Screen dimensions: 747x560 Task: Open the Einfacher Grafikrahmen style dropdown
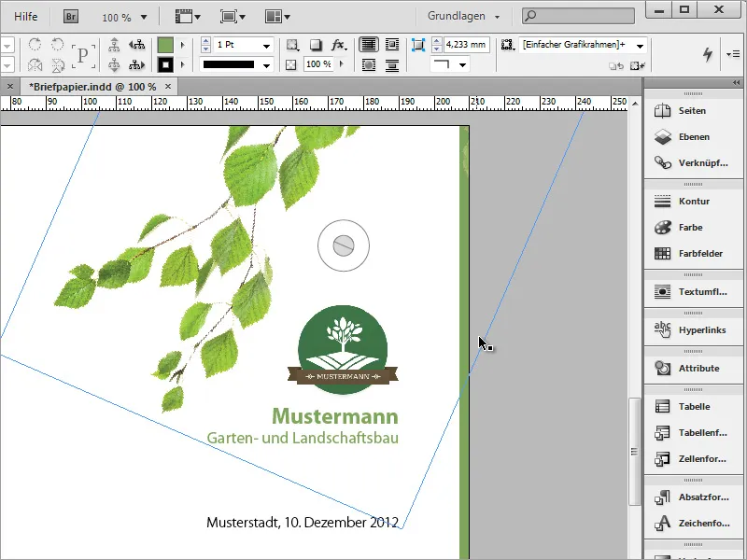pyautogui.click(x=640, y=45)
